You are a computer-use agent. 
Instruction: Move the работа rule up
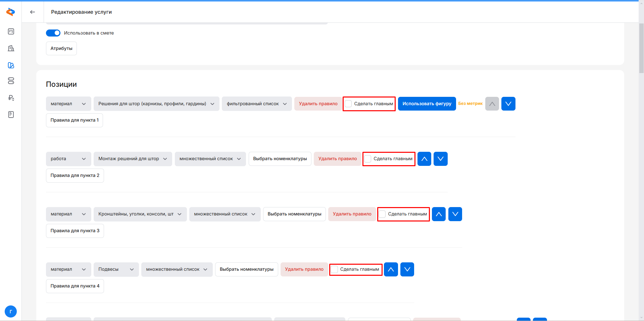424,159
